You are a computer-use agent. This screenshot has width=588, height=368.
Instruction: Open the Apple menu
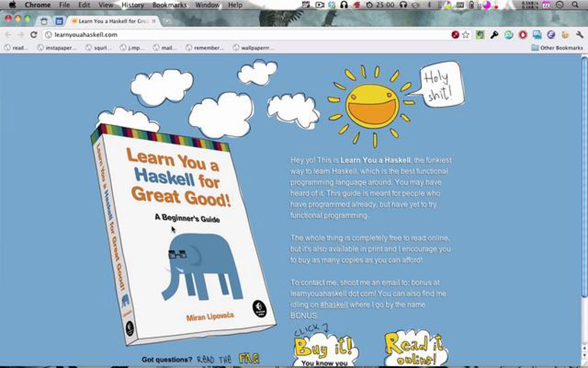coord(12,5)
